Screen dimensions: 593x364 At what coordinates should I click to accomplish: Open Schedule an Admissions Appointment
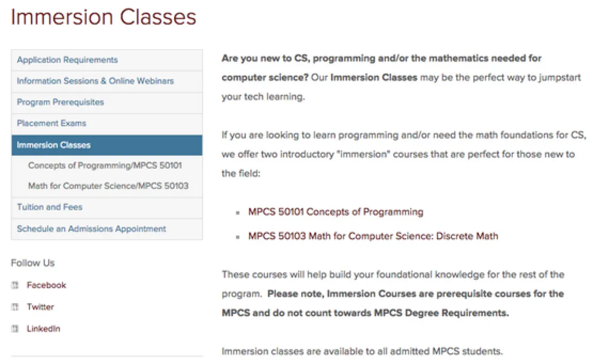click(x=91, y=229)
